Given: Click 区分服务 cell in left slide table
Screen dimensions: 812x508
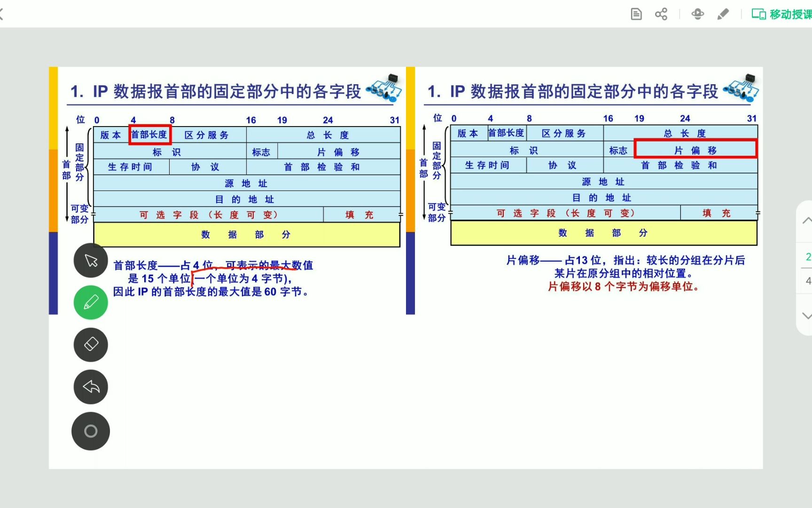Looking at the screenshot, I should (x=207, y=135).
